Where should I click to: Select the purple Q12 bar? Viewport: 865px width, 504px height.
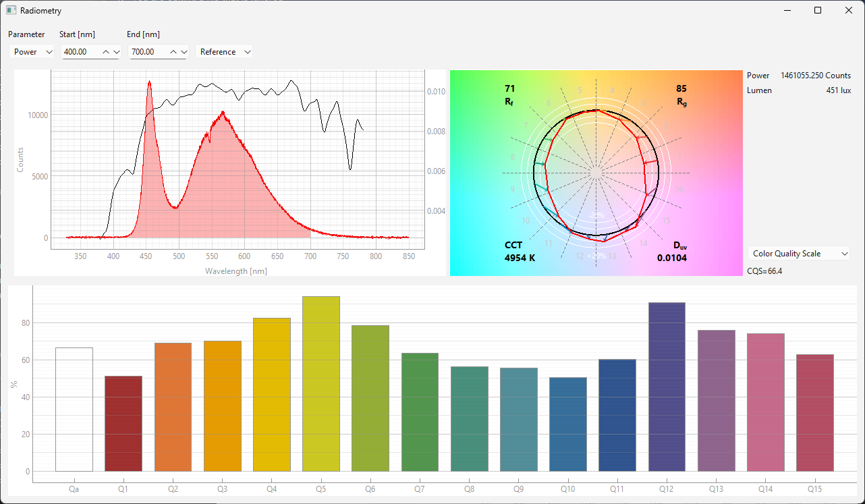pyautogui.click(x=667, y=387)
